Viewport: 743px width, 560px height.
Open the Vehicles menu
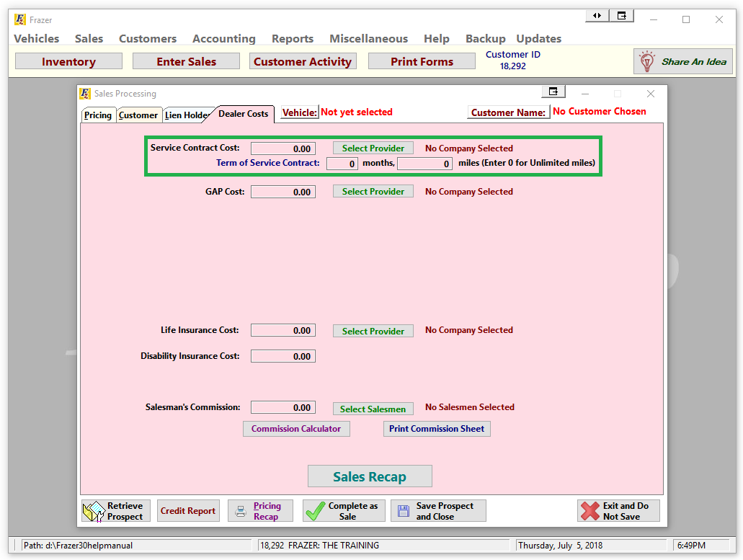tap(37, 38)
